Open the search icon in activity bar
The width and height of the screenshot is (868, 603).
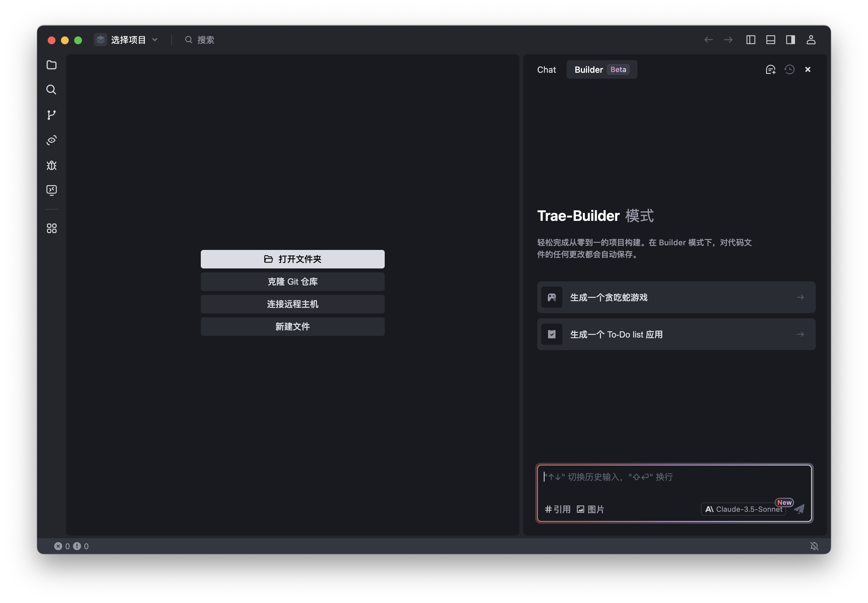point(51,90)
